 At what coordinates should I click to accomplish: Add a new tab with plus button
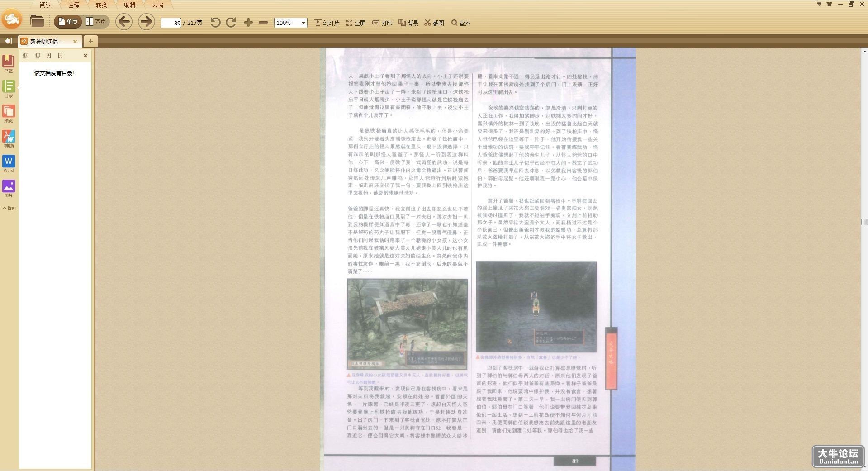point(90,41)
